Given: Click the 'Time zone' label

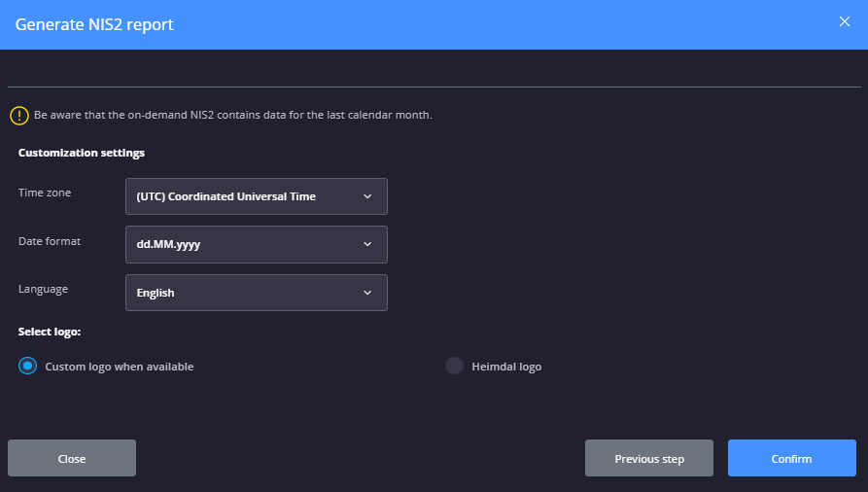Looking at the screenshot, I should [x=45, y=193].
